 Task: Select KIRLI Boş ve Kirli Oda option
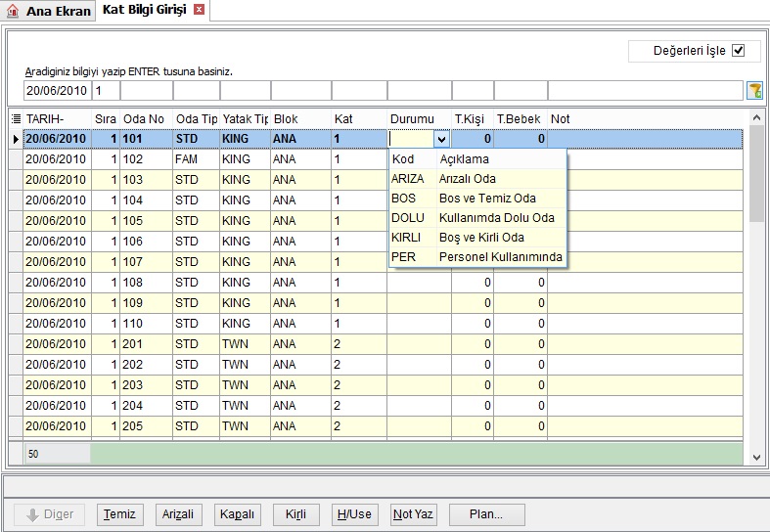pyautogui.click(x=477, y=238)
